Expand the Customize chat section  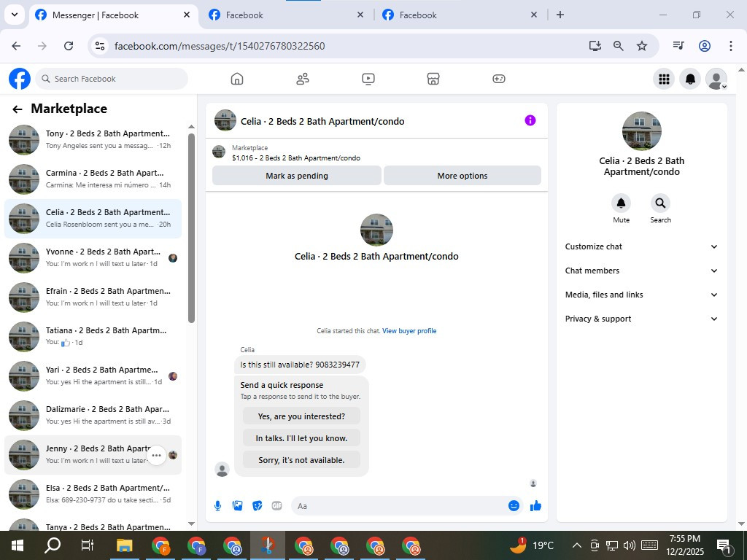pyautogui.click(x=641, y=246)
